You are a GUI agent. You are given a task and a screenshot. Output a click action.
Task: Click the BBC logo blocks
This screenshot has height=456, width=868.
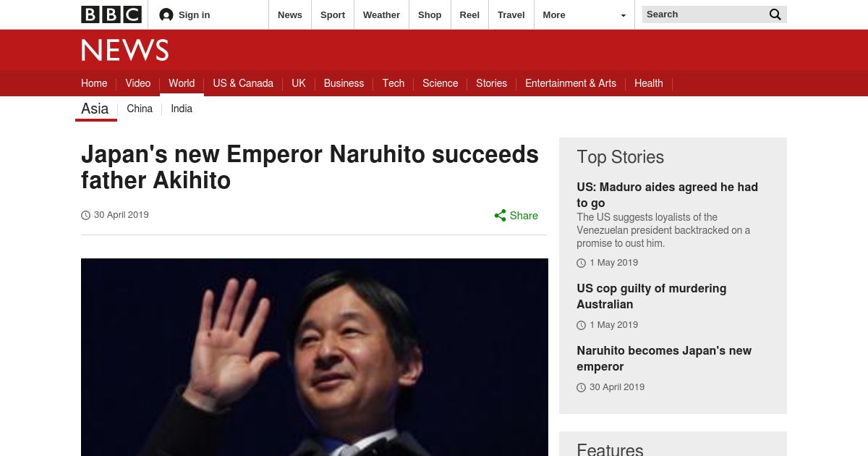click(111, 14)
